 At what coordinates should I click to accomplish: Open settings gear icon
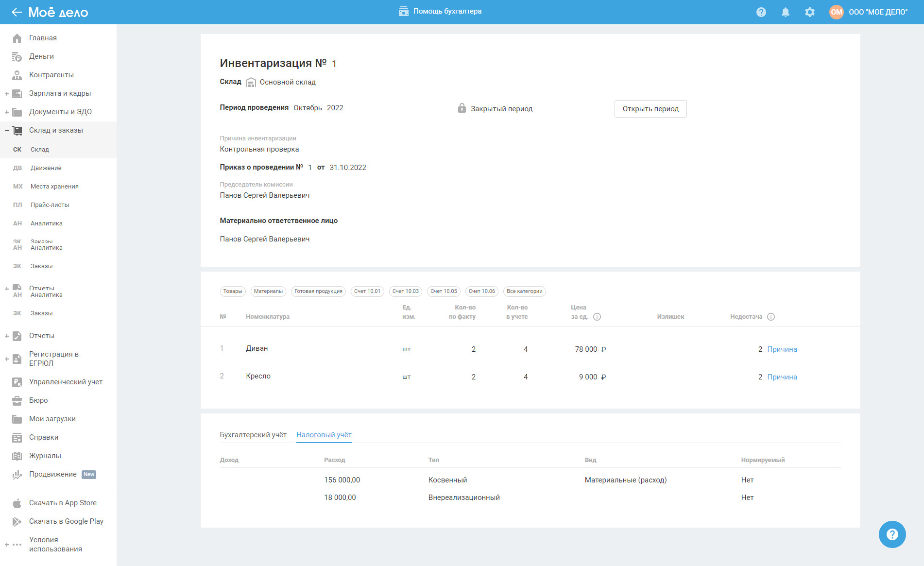810,12
